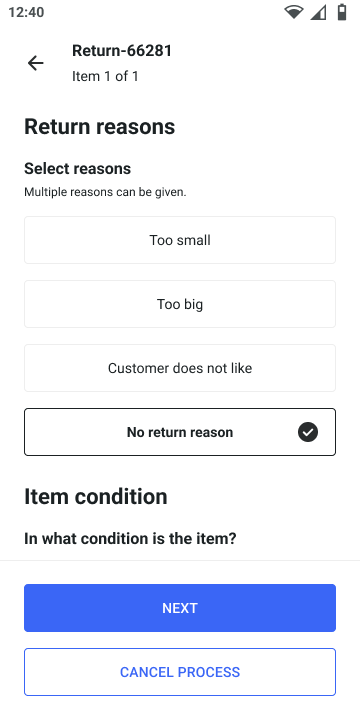
Task: Deselect the No return reason option
Action: [x=180, y=432]
